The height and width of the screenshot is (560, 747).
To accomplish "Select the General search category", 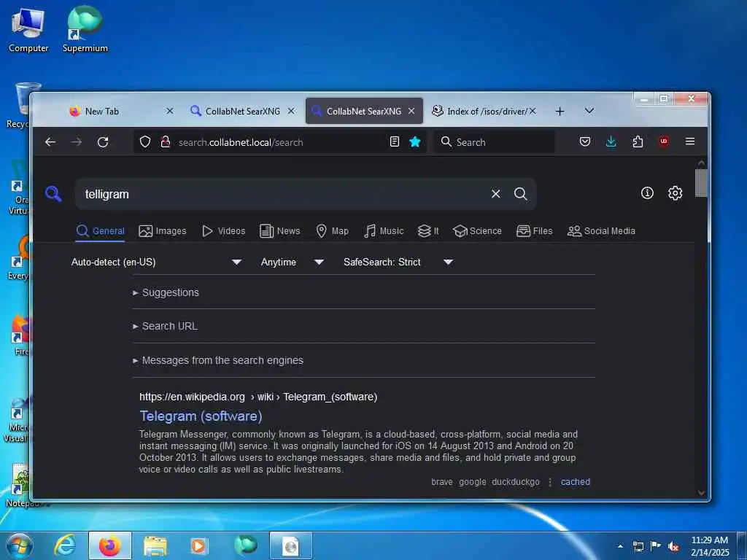I will pyautogui.click(x=101, y=231).
